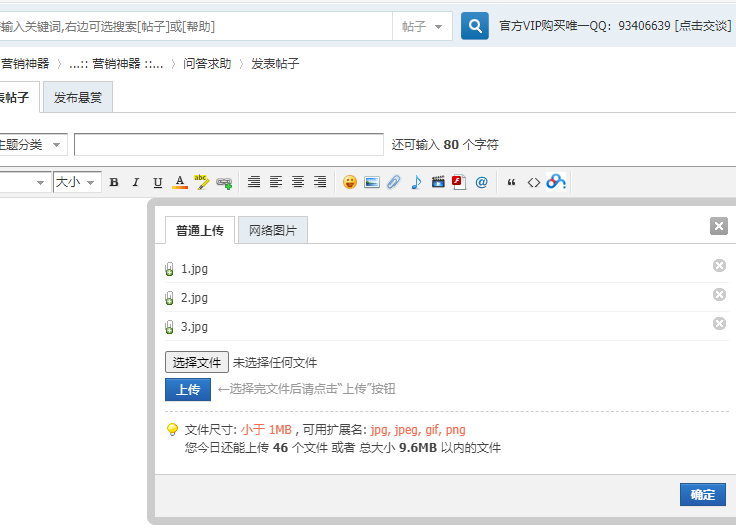This screenshot has height=528, width=736.
Task: Open the 发布悬赏 tab
Action: coord(77,98)
